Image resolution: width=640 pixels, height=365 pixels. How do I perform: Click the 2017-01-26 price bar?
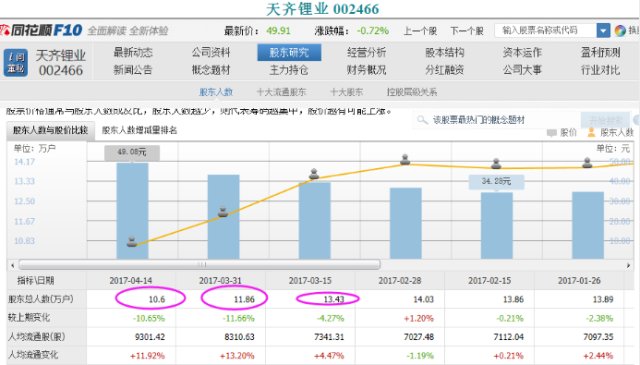[x=588, y=225]
